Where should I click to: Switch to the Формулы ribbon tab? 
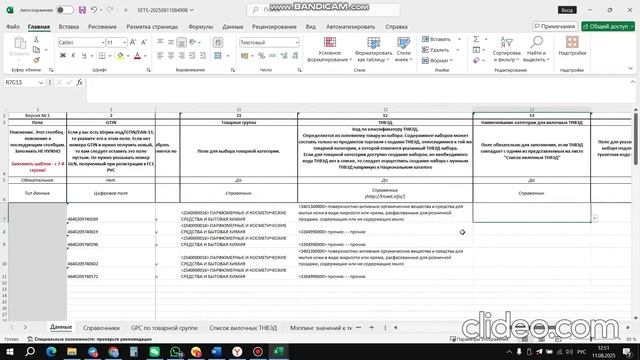tap(200, 27)
